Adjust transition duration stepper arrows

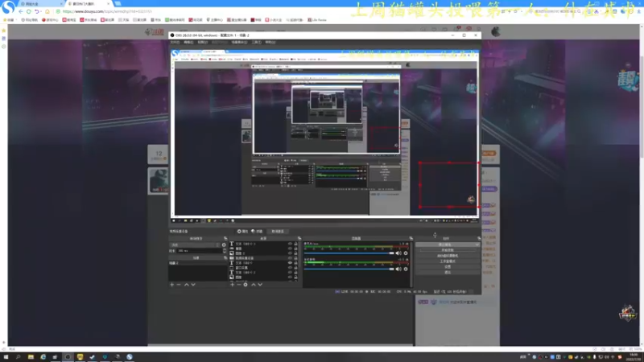coord(225,251)
